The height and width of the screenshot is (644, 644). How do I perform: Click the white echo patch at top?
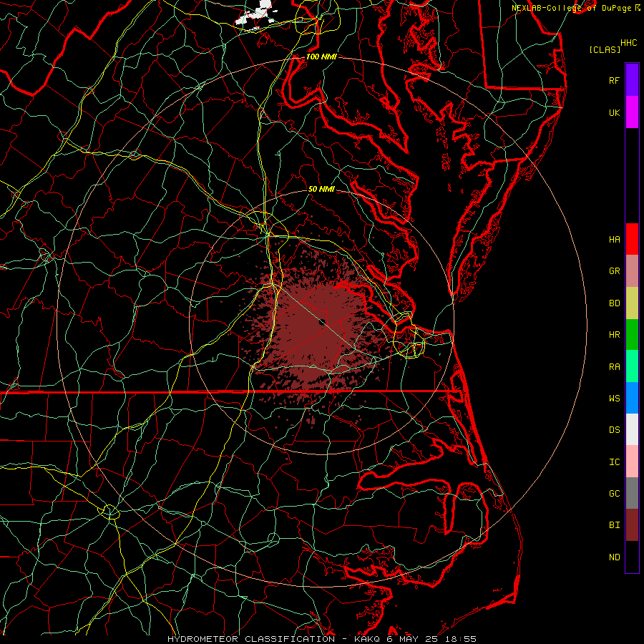pos(256,15)
